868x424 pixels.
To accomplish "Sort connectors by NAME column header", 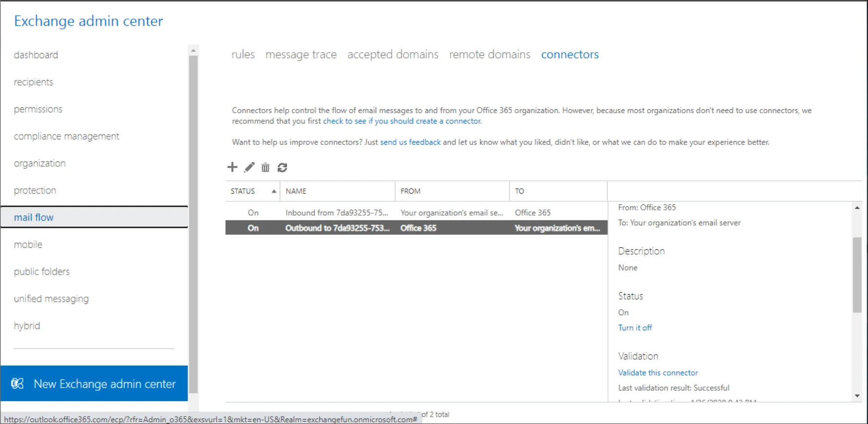I will (x=296, y=191).
